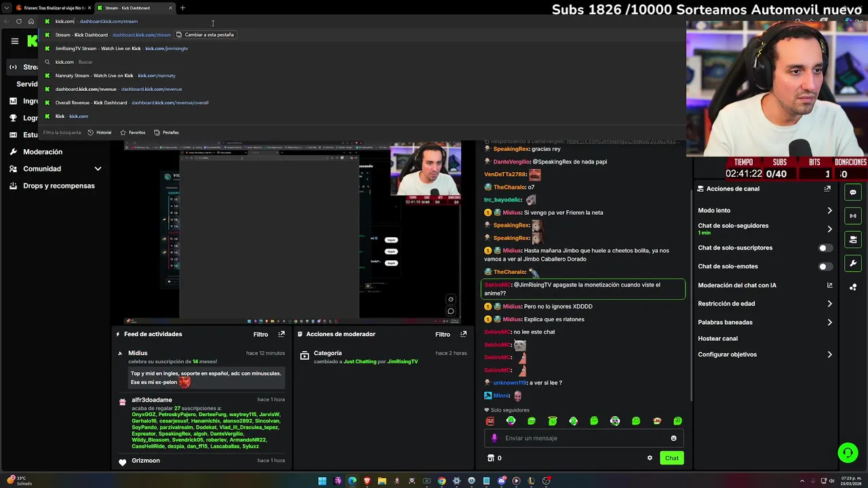Open Filtro on Acciones de moderador
Image resolution: width=868 pixels, height=488 pixels.
point(442,334)
